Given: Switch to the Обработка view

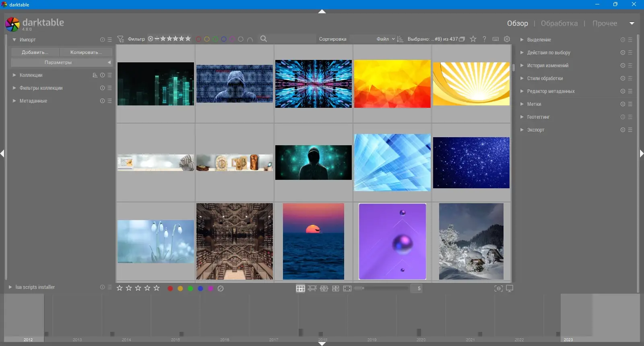Looking at the screenshot, I should 559,23.
